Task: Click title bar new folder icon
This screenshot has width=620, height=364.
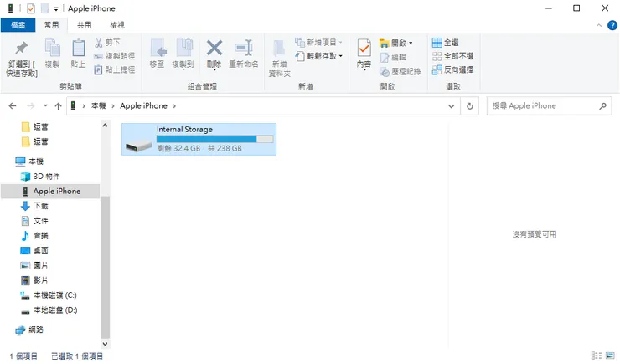Action: (x=44, y=8)
